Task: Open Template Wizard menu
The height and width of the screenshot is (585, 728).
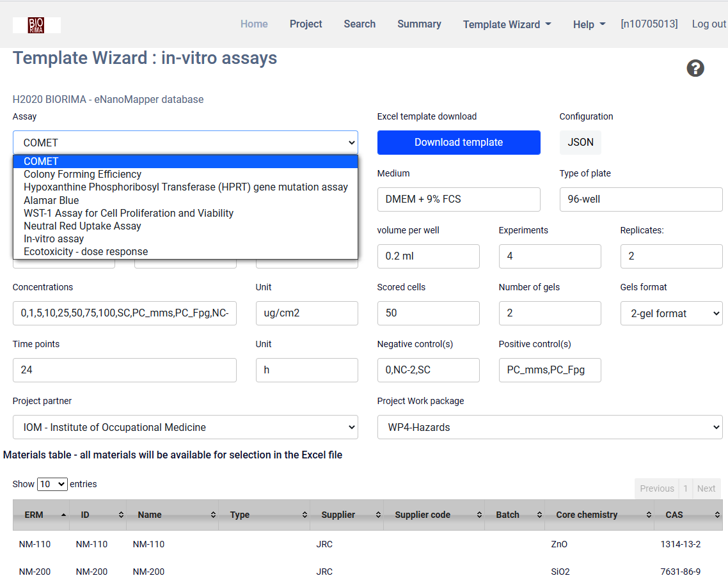Action: 507,24
